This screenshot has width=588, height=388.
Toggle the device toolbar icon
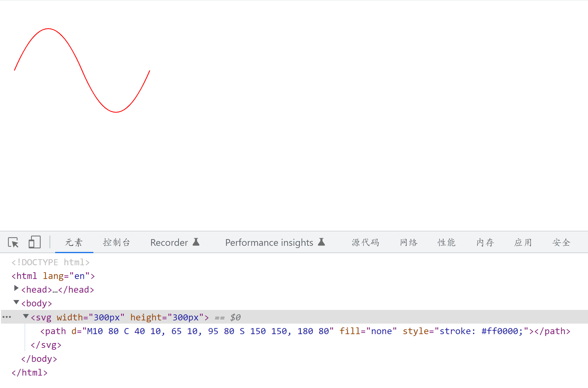point(34,242)
